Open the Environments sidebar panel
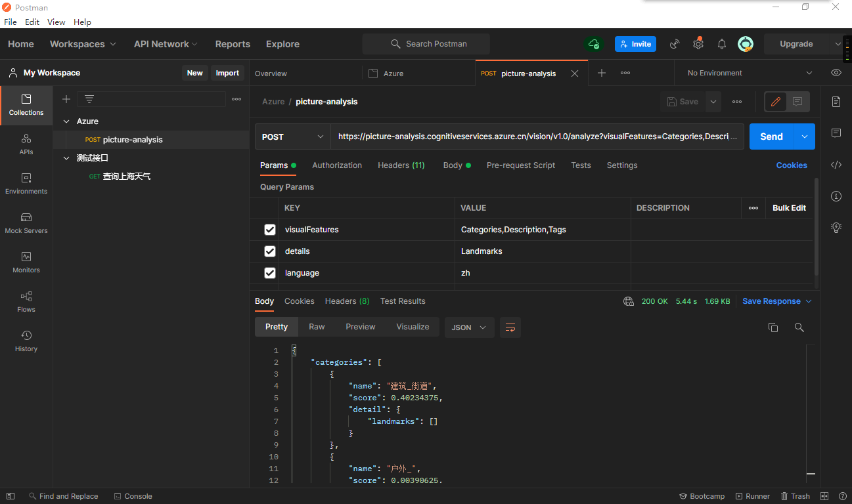Viewport: 852px width, 504px height. coord(26,184)
